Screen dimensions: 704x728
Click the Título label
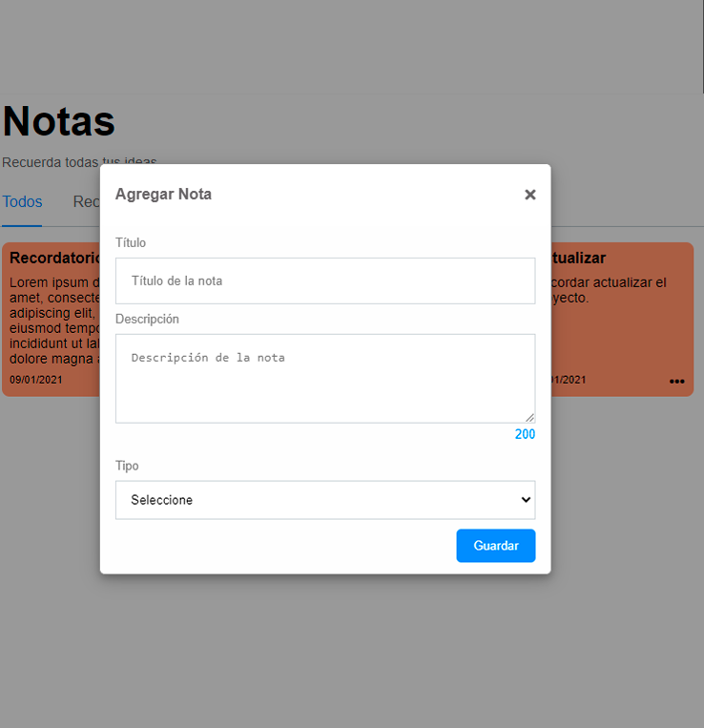click(131, 242)
